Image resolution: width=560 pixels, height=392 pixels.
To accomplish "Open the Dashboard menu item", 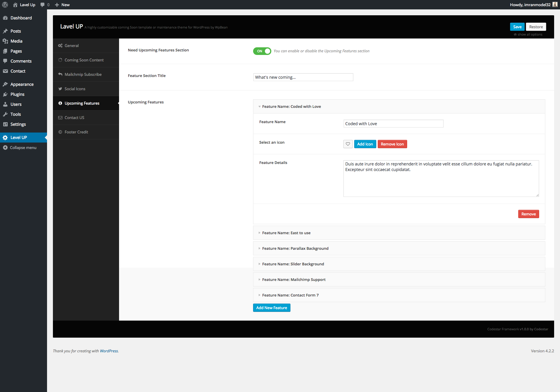I will pyautogui.click(x=24, y=18).
